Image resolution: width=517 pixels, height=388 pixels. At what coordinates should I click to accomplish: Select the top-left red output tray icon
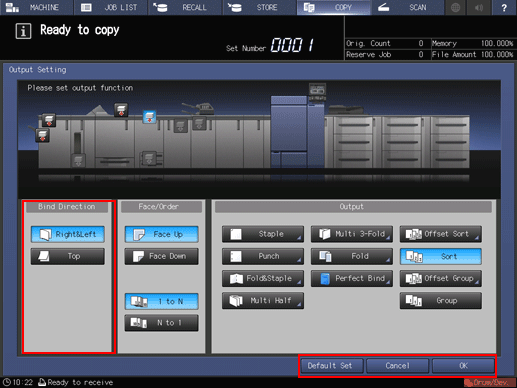tap(49, 120)
